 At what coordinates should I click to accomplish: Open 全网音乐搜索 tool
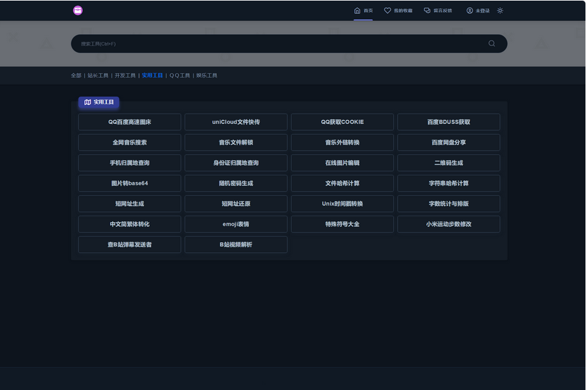click(130, 142)
